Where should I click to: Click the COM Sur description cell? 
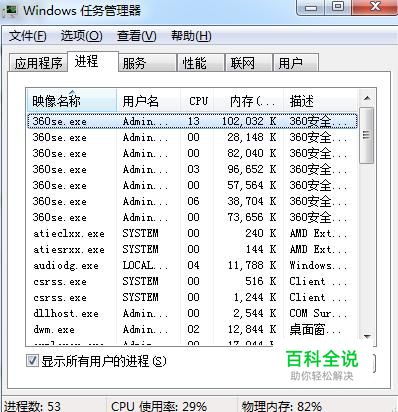pos(318,313)
